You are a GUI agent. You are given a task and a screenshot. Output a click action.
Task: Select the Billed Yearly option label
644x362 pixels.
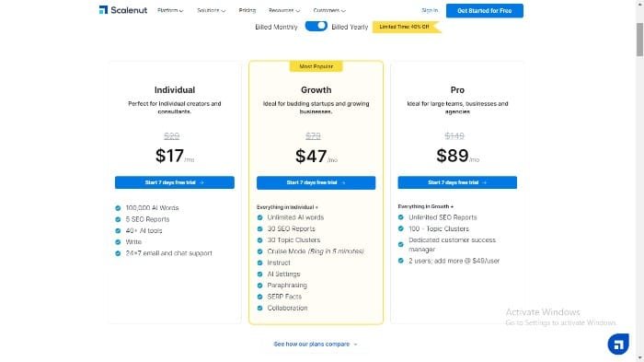(x=350, y=27)
